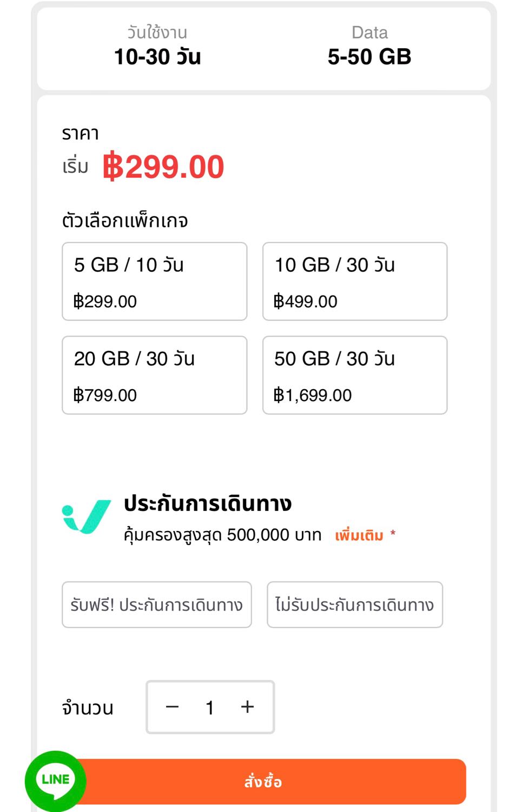Select ไม่รับประกันการเดินทาง option
528x812 pixels.
click(x=355, y=605)
